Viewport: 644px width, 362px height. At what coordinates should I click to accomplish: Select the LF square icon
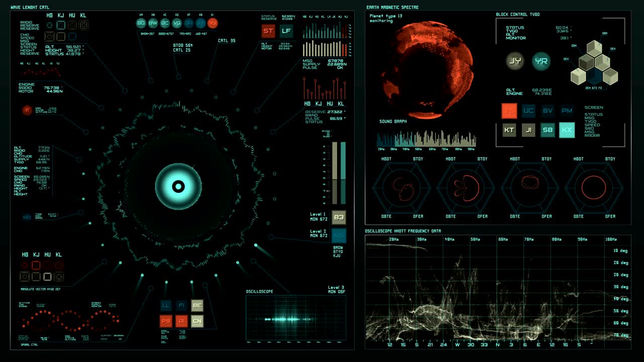click(287, 31)
